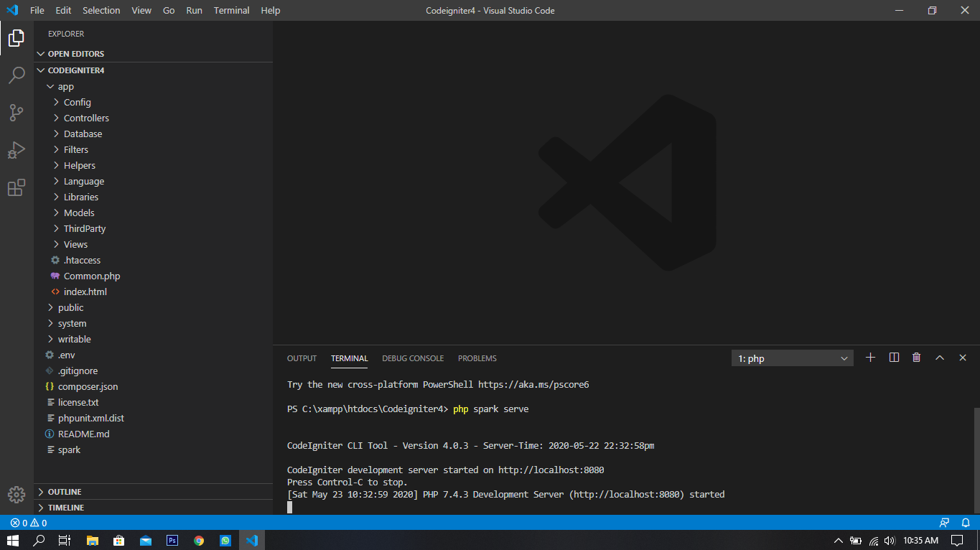Click errors and warnings status indicator
This screenshot has height=550, width=980.
click(29, 523)
